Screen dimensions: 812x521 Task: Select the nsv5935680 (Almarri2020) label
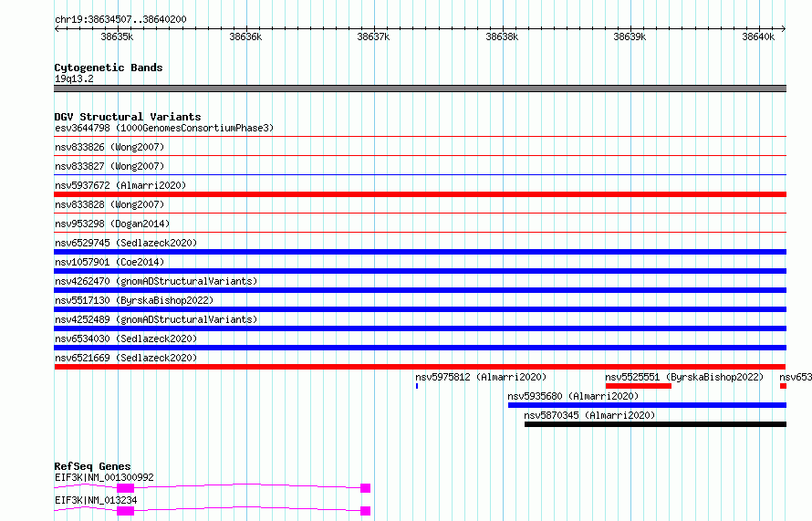click(x=573, y=396)
